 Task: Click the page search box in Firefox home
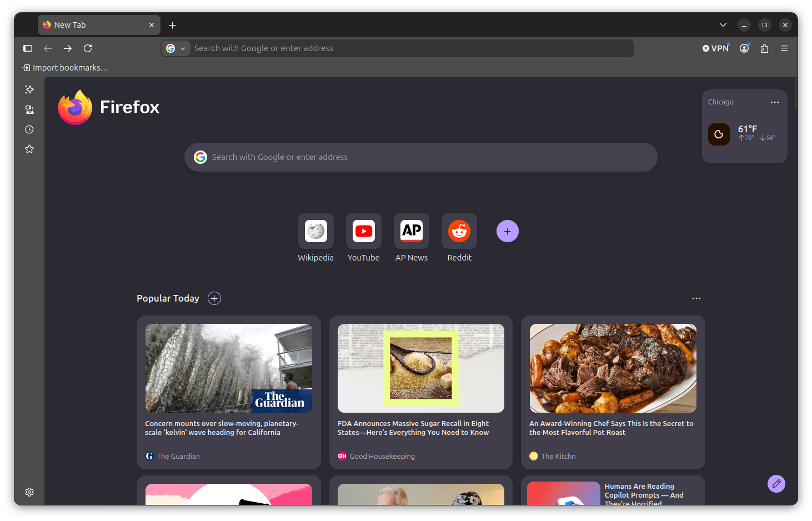coord(421,157)
